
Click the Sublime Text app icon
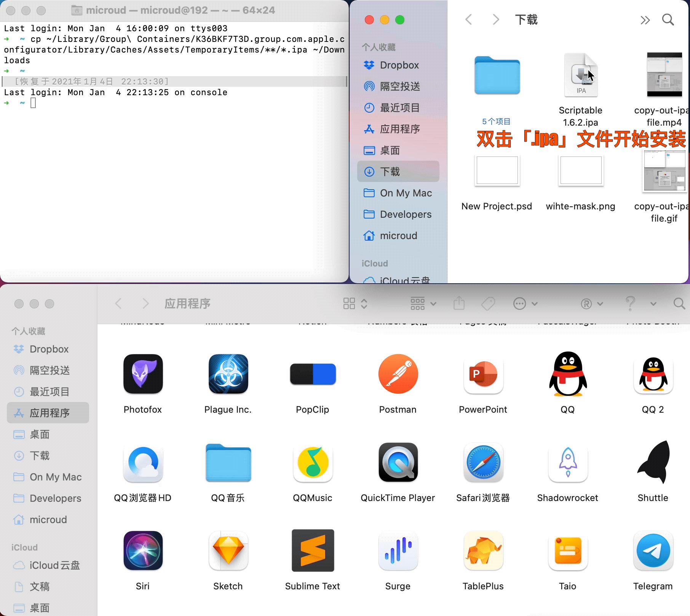pyautogui.click(x=313, y=551)
